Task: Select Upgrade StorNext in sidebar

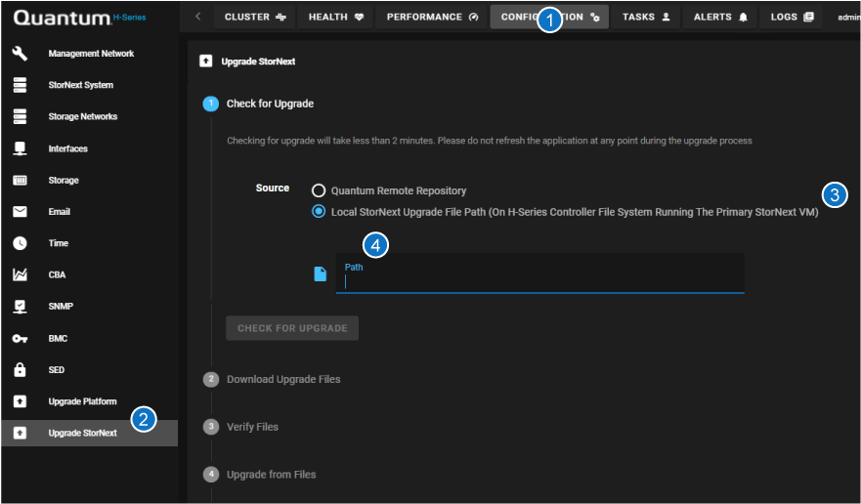Action: tap(90, 433)
